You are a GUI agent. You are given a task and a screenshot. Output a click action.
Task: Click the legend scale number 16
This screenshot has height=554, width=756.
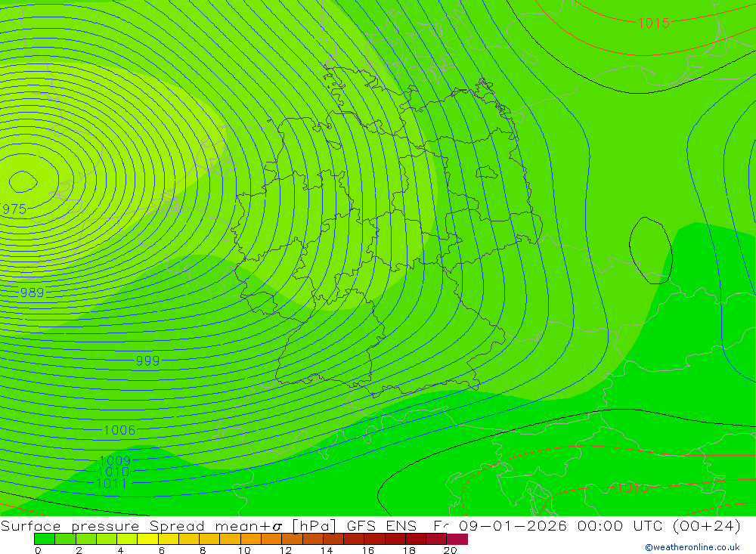point(368,550)
